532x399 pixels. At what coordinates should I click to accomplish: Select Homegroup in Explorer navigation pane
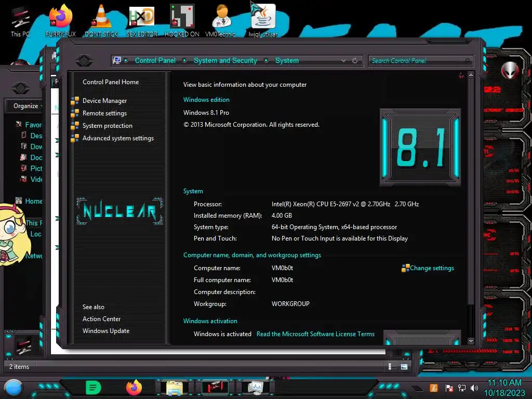click(x=33, y=201)
